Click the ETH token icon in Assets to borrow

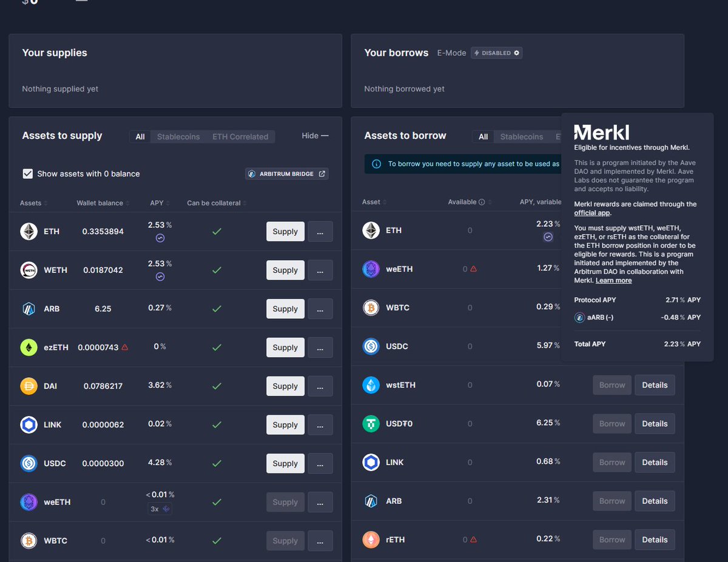coord(371,230)
